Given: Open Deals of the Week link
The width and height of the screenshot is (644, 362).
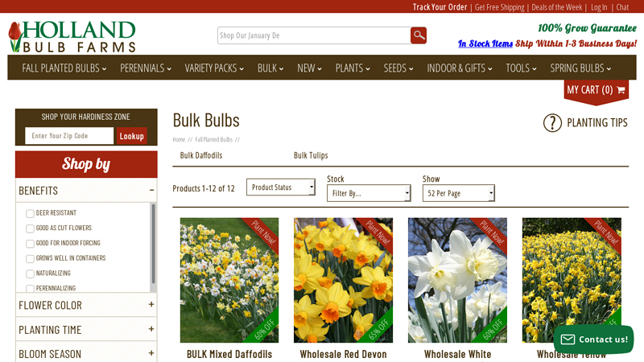Looking at the screenshot, I should 556,7.
